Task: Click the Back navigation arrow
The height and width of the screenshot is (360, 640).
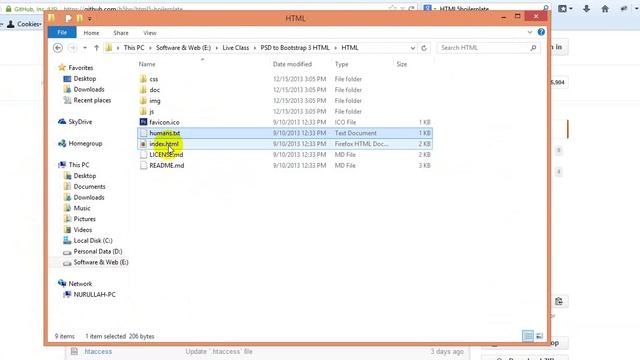Action: point(58,48)
